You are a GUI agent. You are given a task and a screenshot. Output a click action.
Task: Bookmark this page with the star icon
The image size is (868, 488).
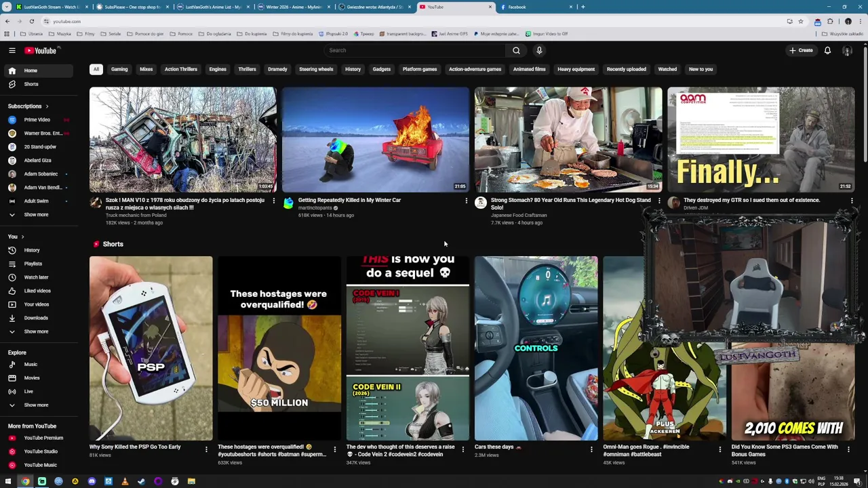coord(800,21)
